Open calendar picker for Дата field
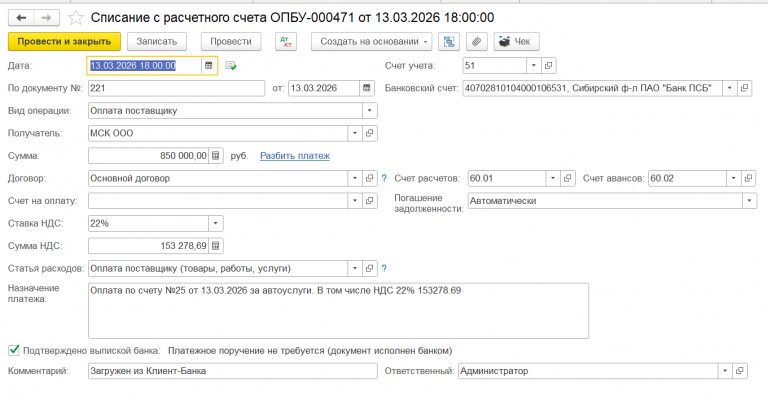This screenshot has width=768, height=409. (x=209, y=66)
